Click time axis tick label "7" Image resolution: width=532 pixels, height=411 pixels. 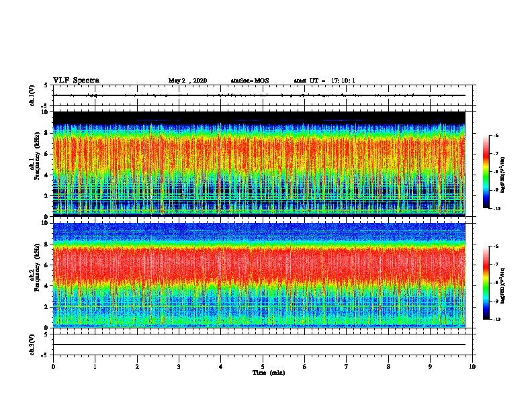coord(347,367)
